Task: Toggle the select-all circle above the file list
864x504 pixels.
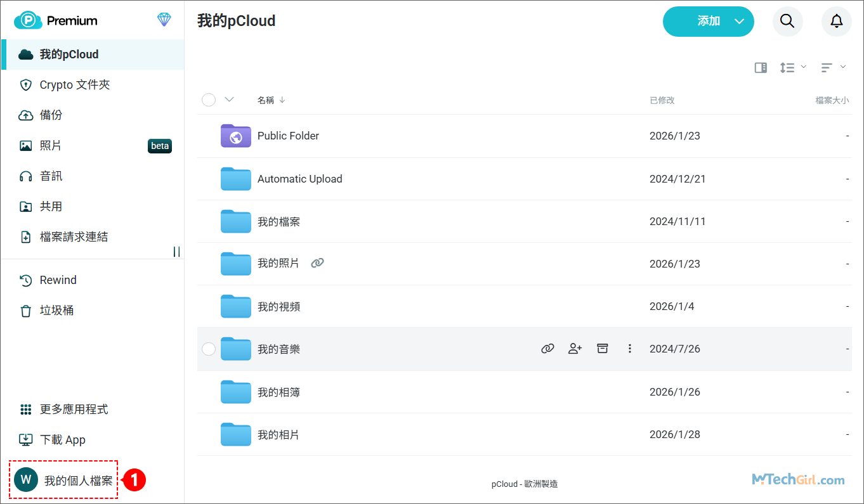Action: pyautogui.click(x=208, y=100)
